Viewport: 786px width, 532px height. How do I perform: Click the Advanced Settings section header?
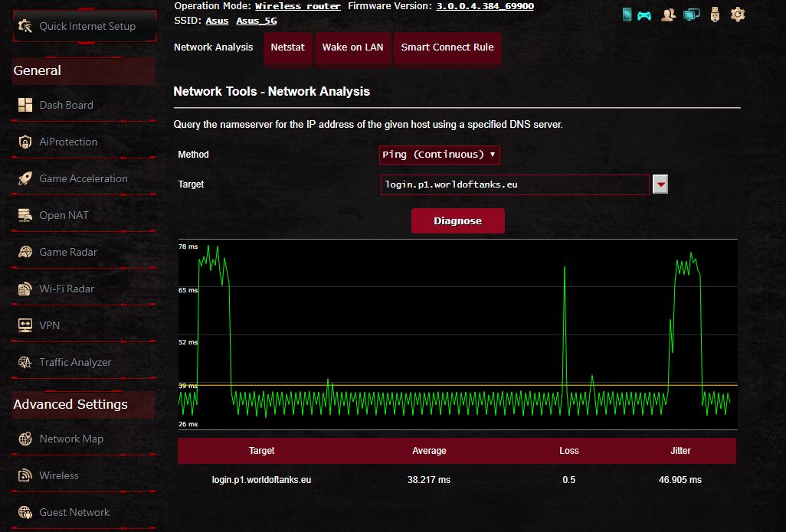point(84,404)
